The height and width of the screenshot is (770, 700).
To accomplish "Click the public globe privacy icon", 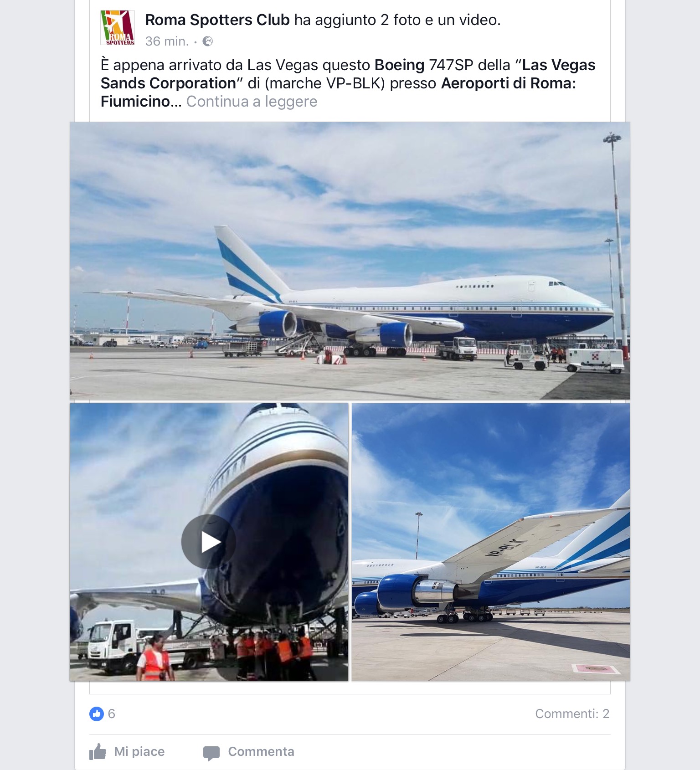I will (207, 41).
